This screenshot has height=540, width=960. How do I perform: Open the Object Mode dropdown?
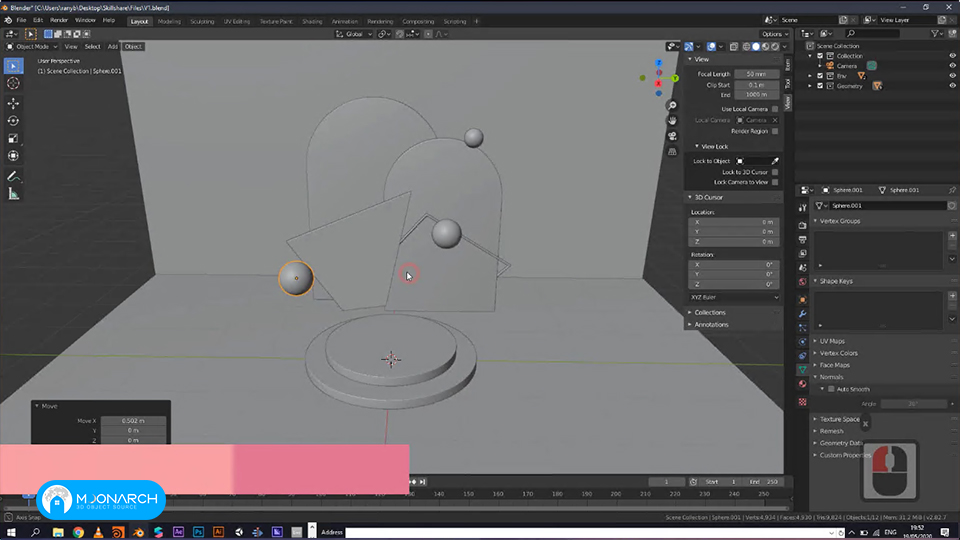32,47
